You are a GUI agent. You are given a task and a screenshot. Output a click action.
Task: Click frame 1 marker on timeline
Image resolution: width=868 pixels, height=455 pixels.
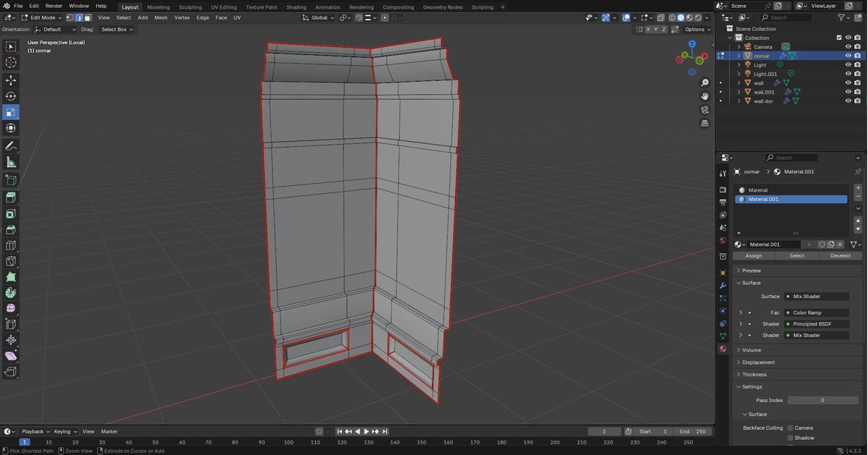coord(24,442)
